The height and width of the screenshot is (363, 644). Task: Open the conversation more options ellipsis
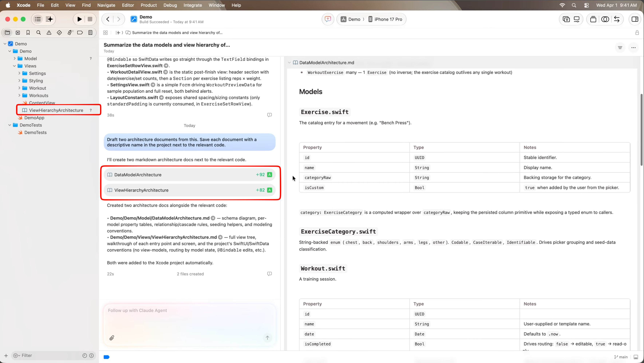[633, 48]
